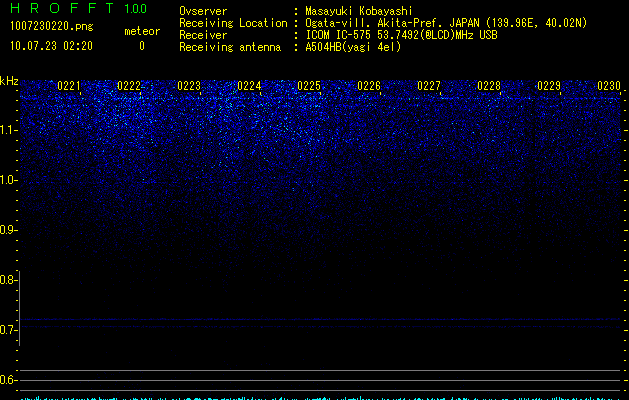Click the meteor label

click(x=142, y=31)
